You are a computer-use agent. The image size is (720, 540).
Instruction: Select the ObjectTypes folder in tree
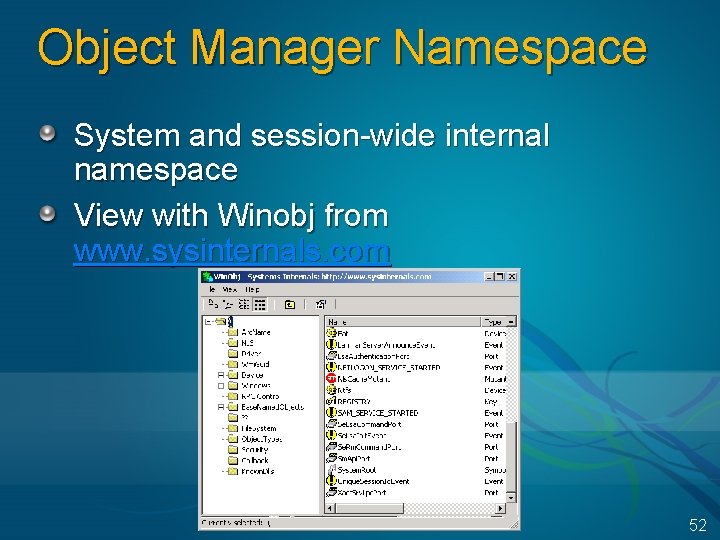click(x=261, y=439)
